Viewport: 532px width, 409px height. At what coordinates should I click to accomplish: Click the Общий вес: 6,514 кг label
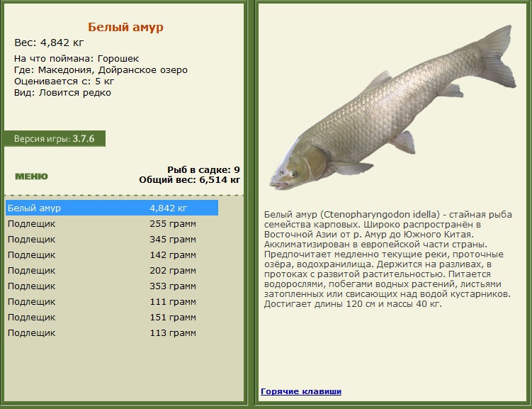pos(189,180)
